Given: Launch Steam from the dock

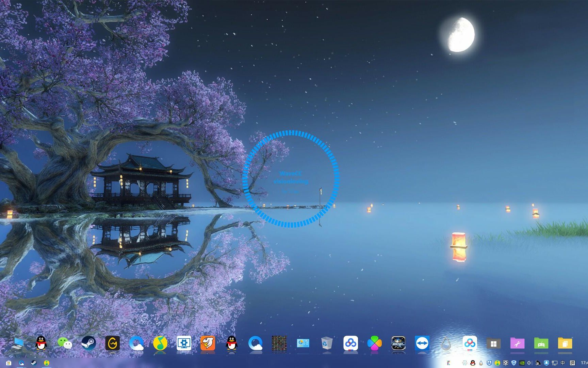Looking at the screenshot, I should pyautogui.click(x=88, y=343).
